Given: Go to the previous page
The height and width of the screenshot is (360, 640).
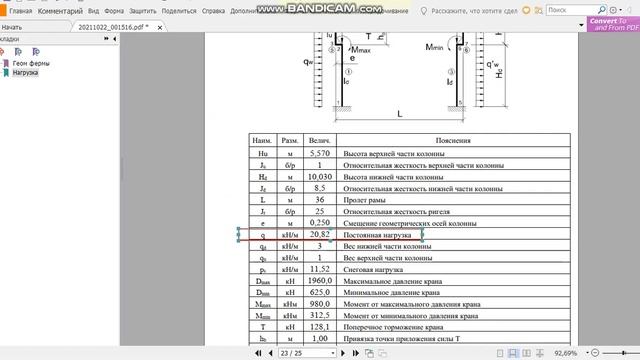Looking at the screenshot, I should (271, 353).
